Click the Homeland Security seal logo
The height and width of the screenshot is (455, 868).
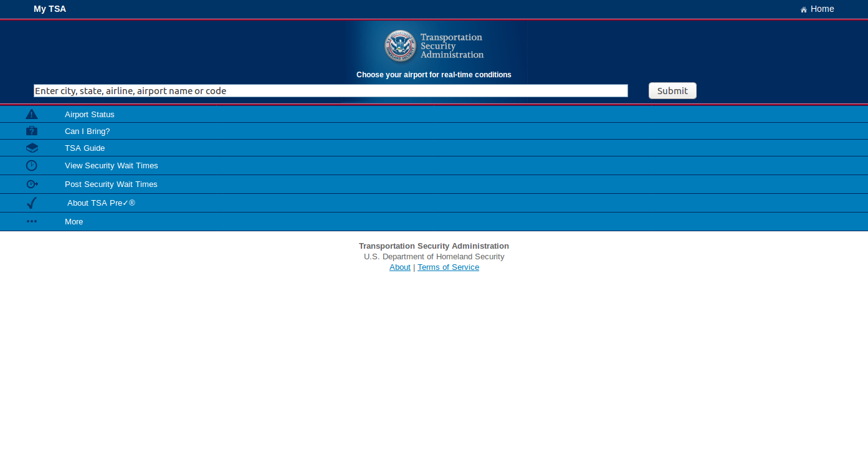400,46
